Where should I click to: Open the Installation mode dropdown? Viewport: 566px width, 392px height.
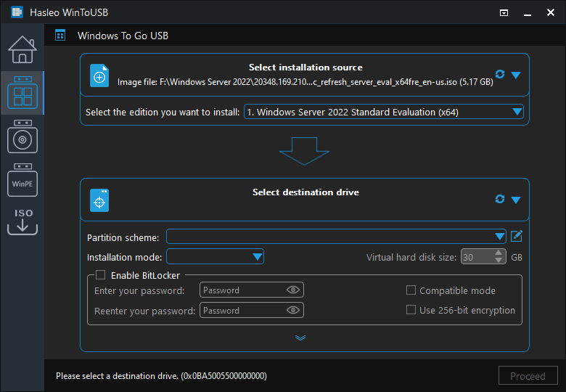tap(215, 257)
